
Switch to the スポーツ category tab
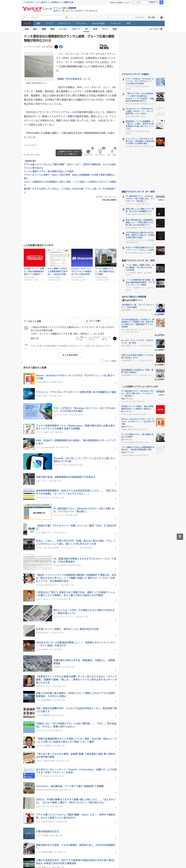tap(76, 29)
